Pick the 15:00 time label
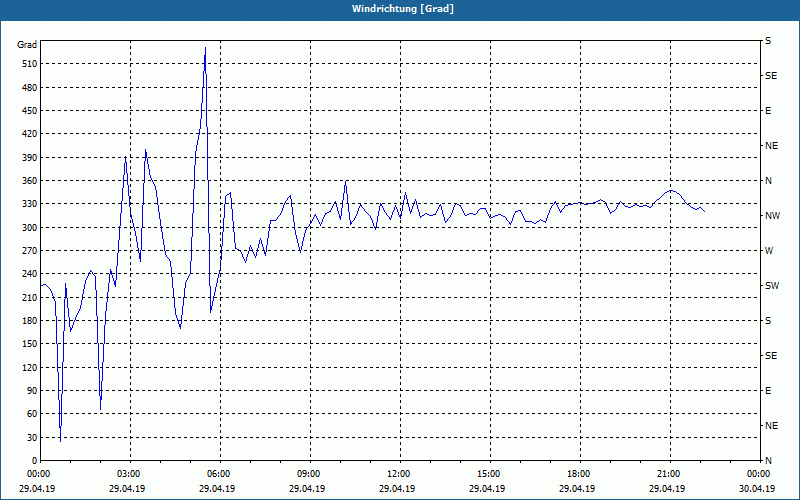Screen dimensions: 800x500 pos(490,474)
